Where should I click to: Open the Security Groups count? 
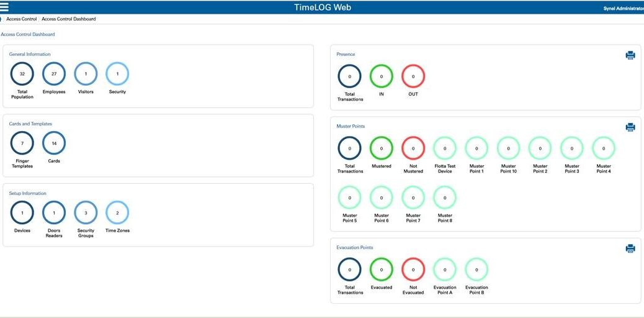pos(86,213)
